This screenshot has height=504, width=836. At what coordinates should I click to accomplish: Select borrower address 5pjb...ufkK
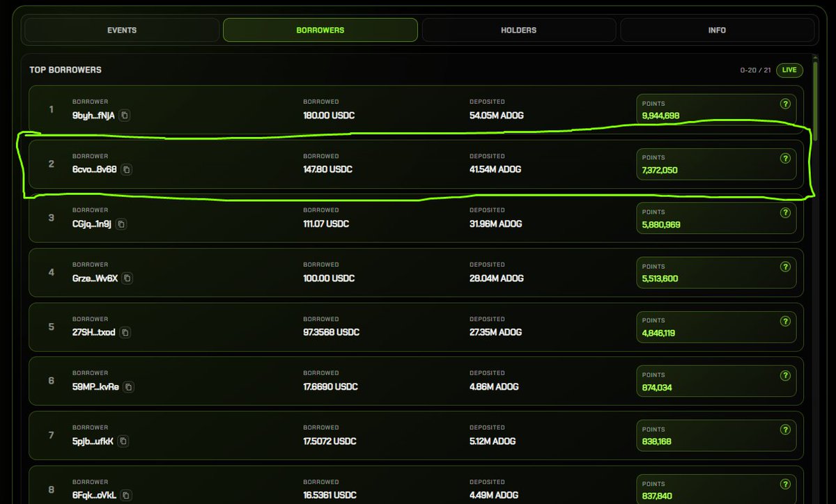pyautogui.click(x=93, y=441)
